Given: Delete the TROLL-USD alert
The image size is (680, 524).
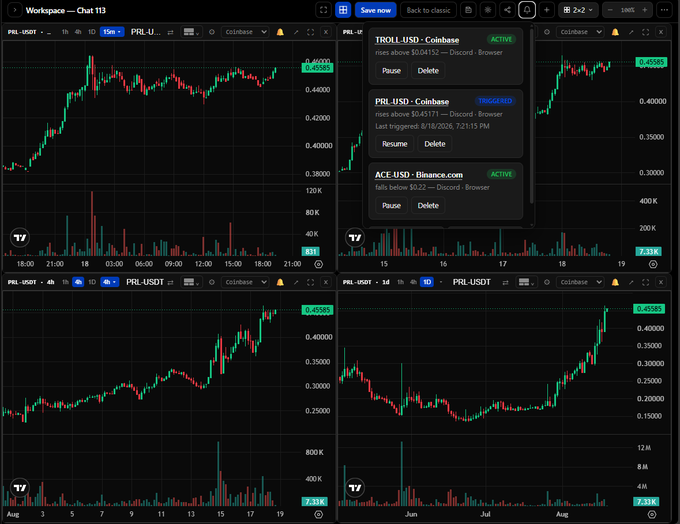Looking at the screenshot, I should click(x=428, y=71).
